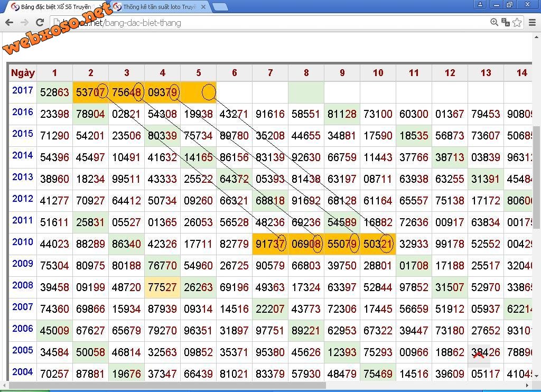Click highlighted cell 06908 in 2010 row
Image resolution: width=541 pixels, height=392 pixels.
[x=306, y=244]
